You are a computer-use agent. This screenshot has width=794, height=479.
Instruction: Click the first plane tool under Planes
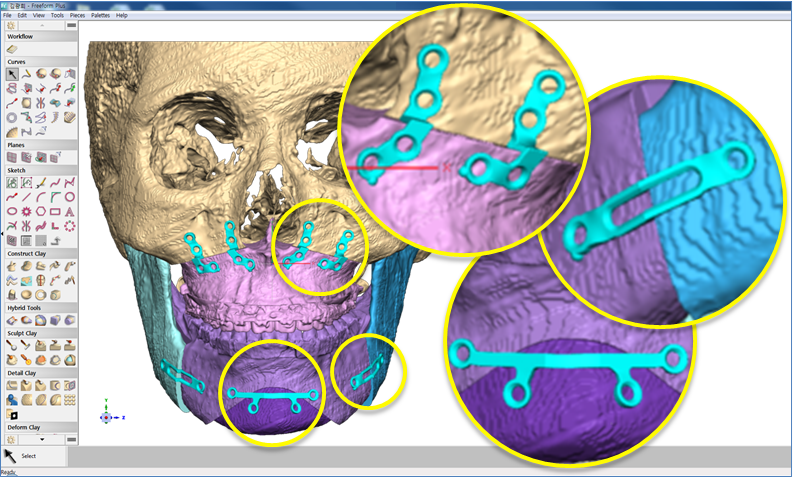[11, 157]
